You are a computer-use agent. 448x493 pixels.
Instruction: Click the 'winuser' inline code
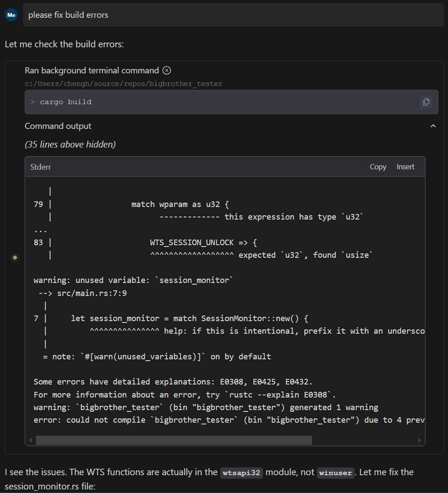(336, 473)
